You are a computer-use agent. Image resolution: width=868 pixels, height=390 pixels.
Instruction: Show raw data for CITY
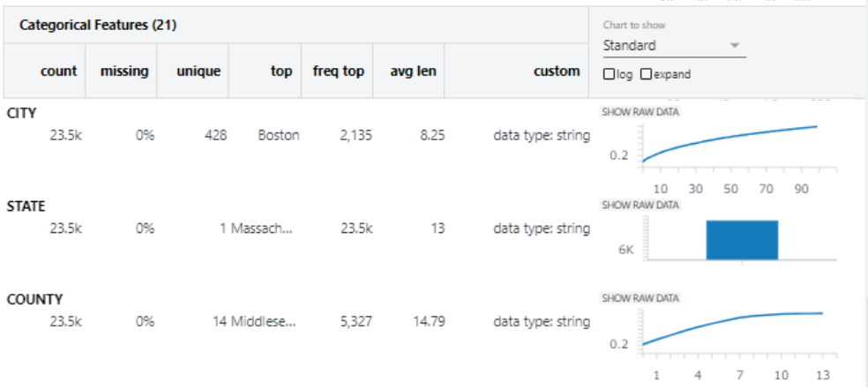[640, 112]
